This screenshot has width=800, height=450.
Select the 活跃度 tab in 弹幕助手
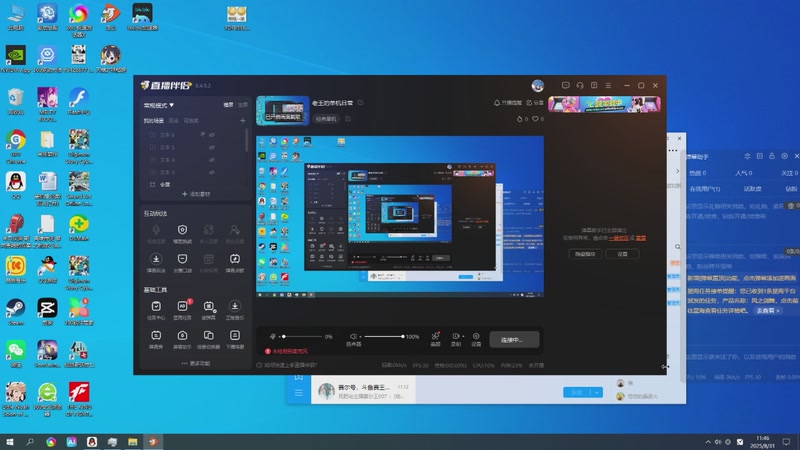753,189
